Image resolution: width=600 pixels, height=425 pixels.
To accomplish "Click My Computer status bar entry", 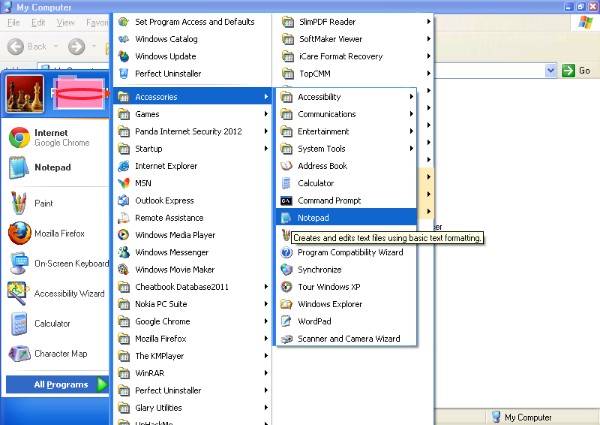I will pyautogui.click(x=521, y=417).
